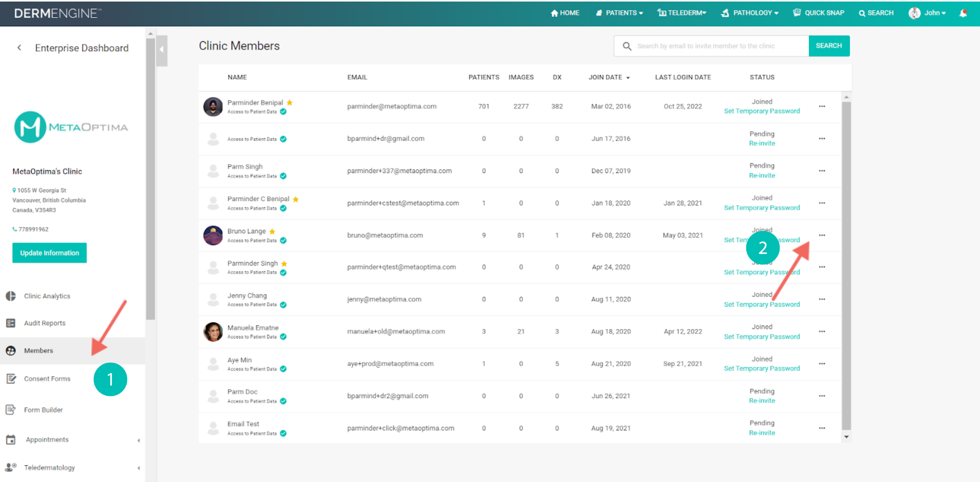Click Parminder Benipal's profile photo

pos(213,107)
